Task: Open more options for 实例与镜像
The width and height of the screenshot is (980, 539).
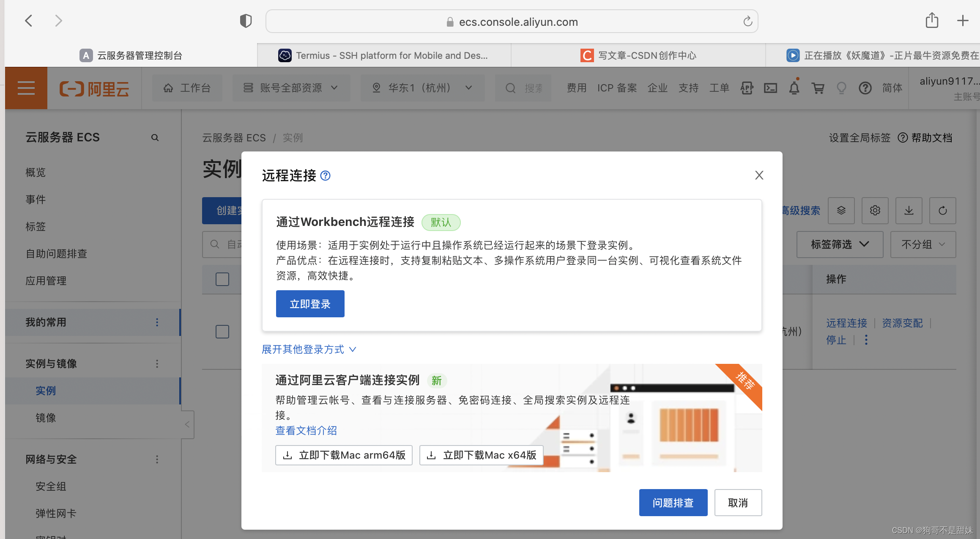Action: coord(157,364)
